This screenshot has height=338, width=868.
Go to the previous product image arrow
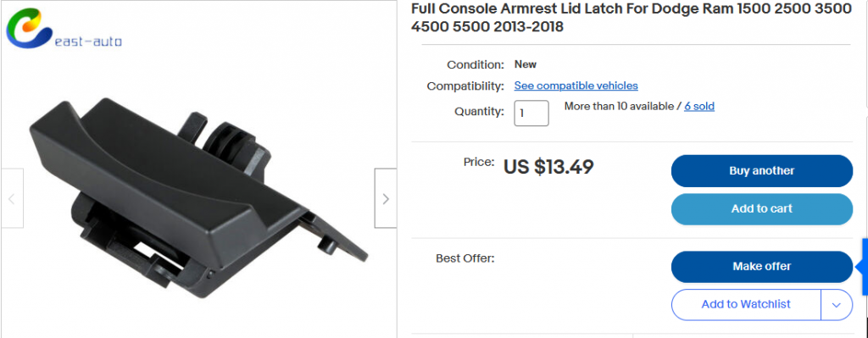(x=12, y=198)
